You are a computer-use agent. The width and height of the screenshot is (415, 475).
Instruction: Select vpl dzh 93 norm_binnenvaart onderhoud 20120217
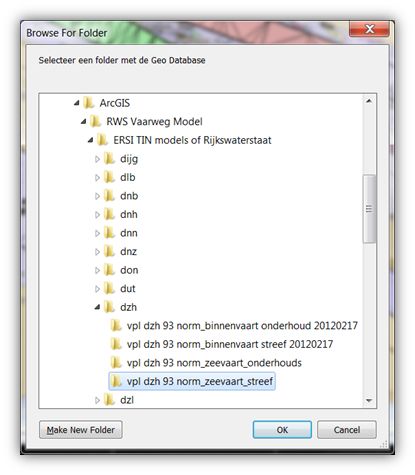tap(242, 326)
